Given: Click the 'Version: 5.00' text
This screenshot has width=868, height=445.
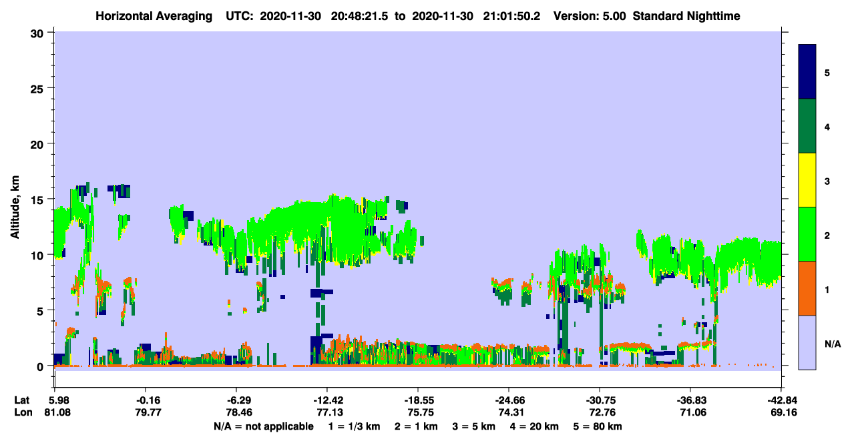Looking at the screenshot, I should [x=590, y=16].
